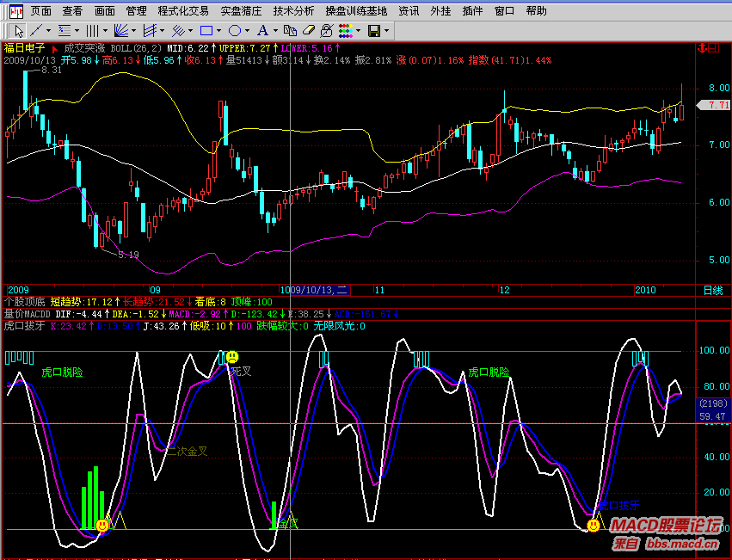Viewport: 732px width, 560px height.
Task: Select the parallel channel lines tool
Action: coord(150,31)
